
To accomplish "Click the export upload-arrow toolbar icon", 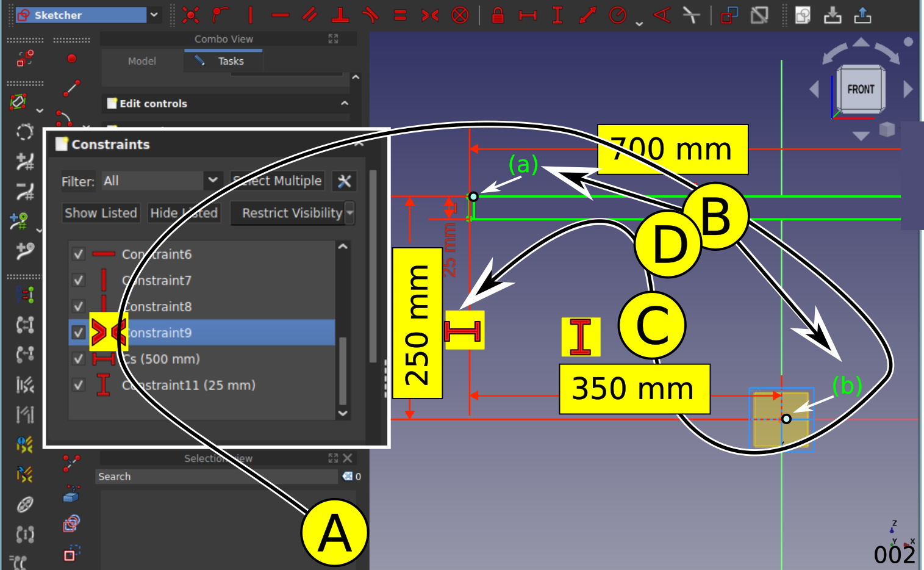I will (862, 15).
